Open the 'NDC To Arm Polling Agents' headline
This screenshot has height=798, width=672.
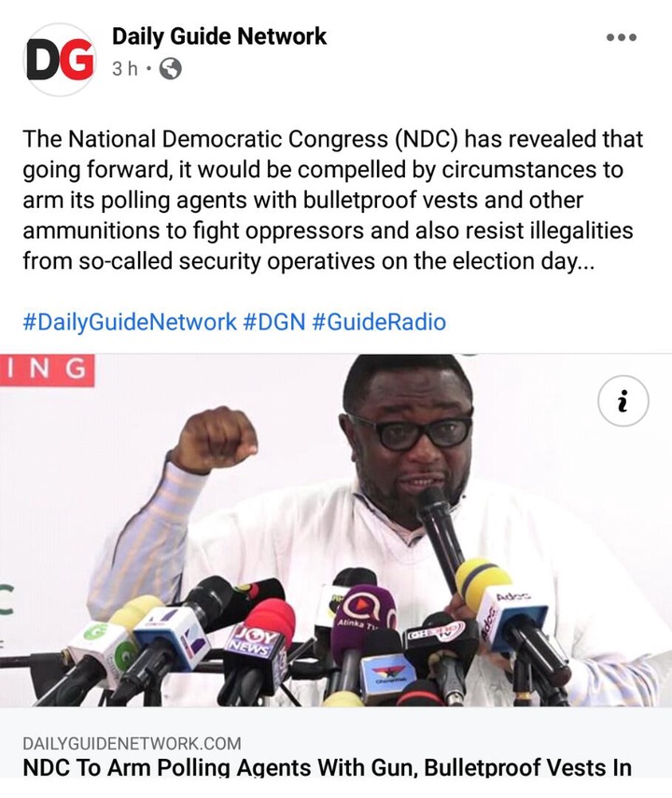pos(327,767)
